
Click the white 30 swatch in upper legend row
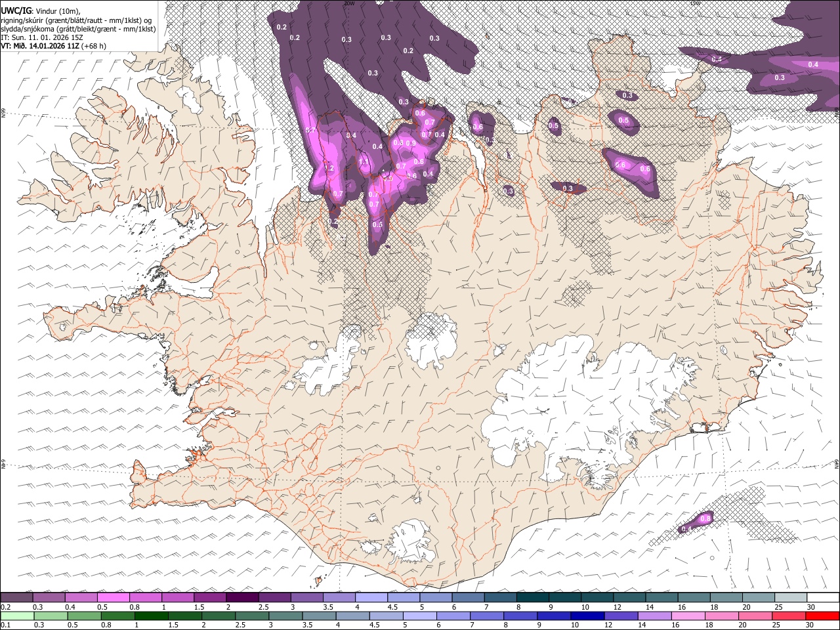(x=824, y=597)
